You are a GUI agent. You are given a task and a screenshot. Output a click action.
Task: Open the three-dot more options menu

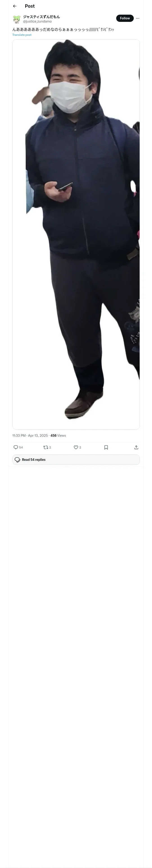[138, 18]
